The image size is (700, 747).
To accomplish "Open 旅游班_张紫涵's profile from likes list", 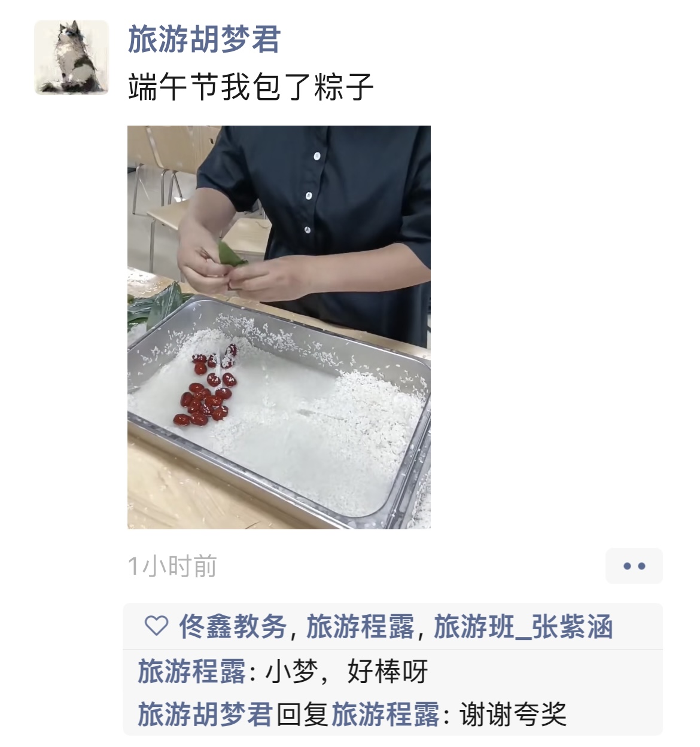I will pos(524,627).
